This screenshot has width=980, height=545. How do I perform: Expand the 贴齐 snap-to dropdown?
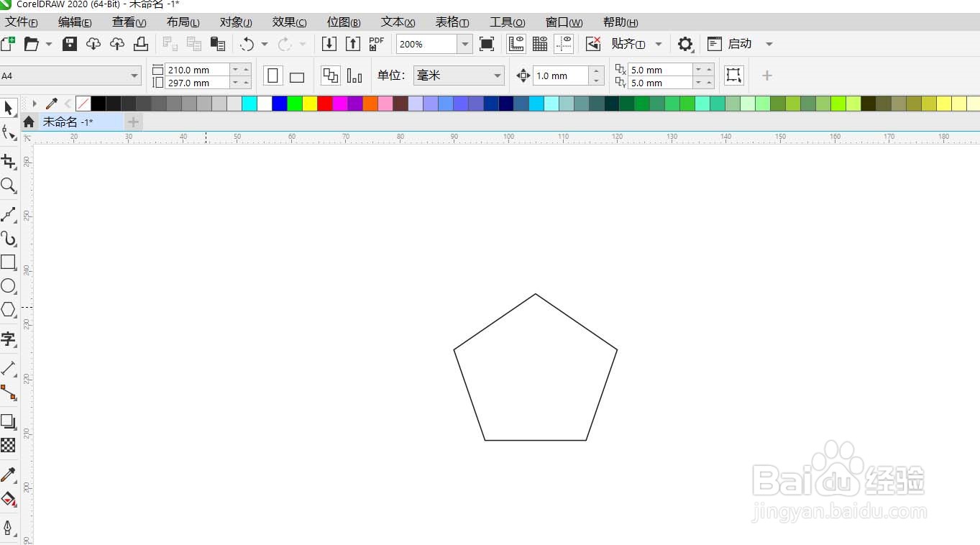pos(659,44)
